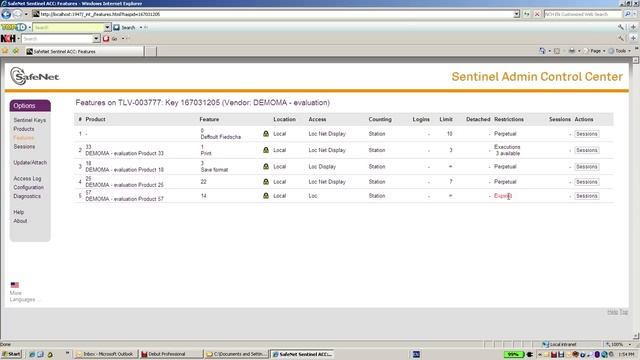The width and height of the screenshot is (640, 360).
Task: Switch to the C:\Documents and Settings folder in the taskbar
Action: pyautogui.click(x=236, y=354)
